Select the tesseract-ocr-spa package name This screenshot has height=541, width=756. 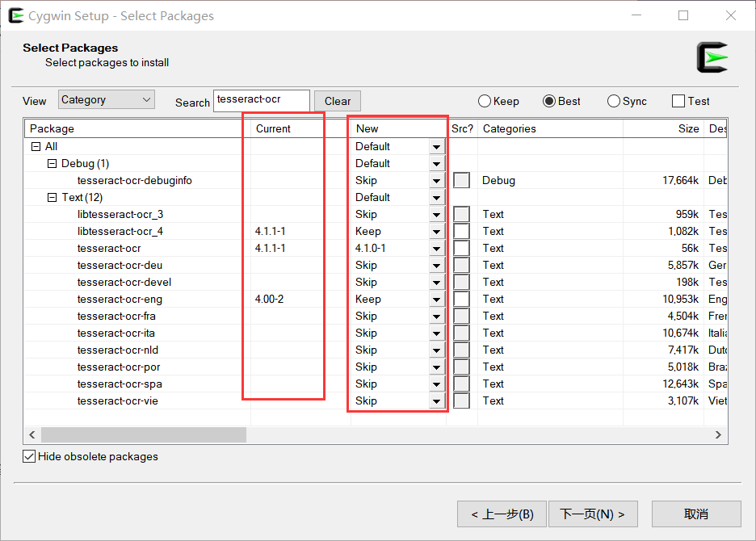pyautogui.click(x=120, y=384)
